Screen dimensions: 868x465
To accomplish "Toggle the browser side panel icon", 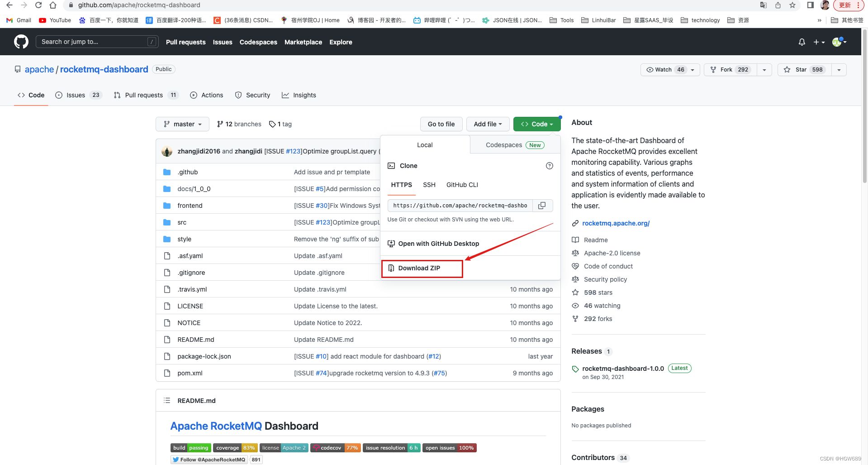I will [811, 5].
